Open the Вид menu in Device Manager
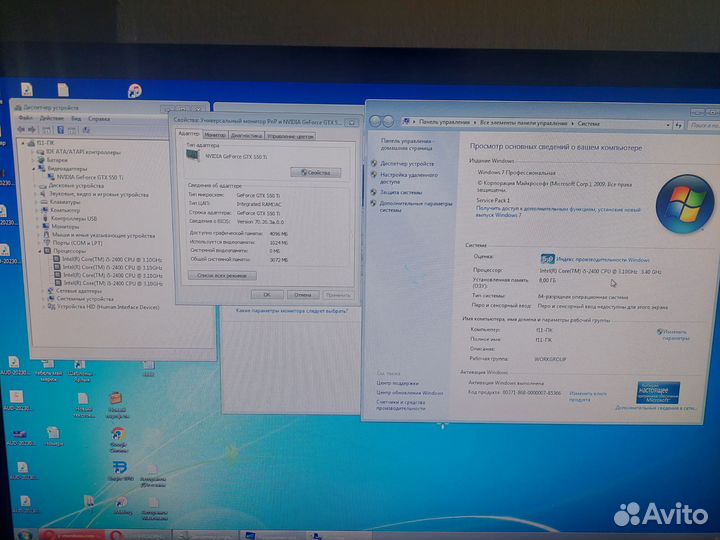The height and width of the screenshot is (540, 720). click(76, 118)
